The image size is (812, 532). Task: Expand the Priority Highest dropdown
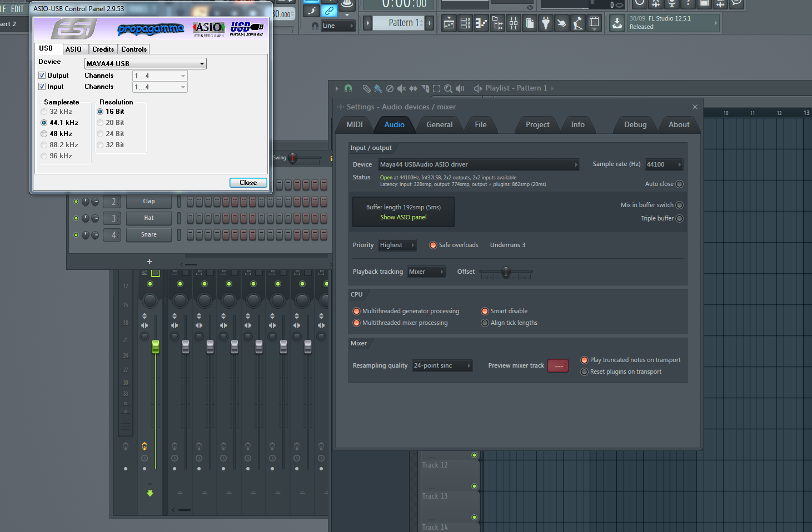(397, 245)
